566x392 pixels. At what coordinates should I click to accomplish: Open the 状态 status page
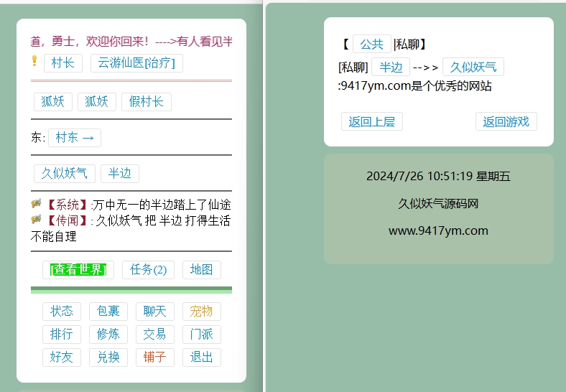[62, 311]
